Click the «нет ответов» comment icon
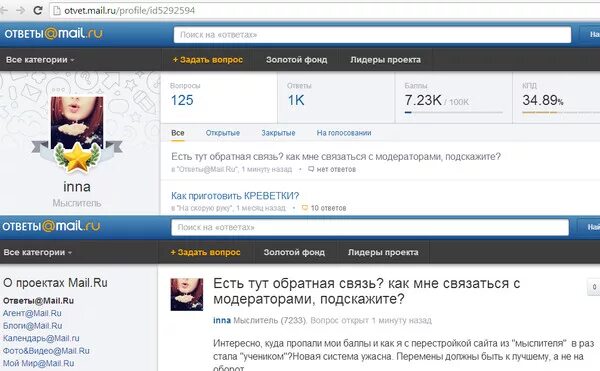 click(311, 169)
